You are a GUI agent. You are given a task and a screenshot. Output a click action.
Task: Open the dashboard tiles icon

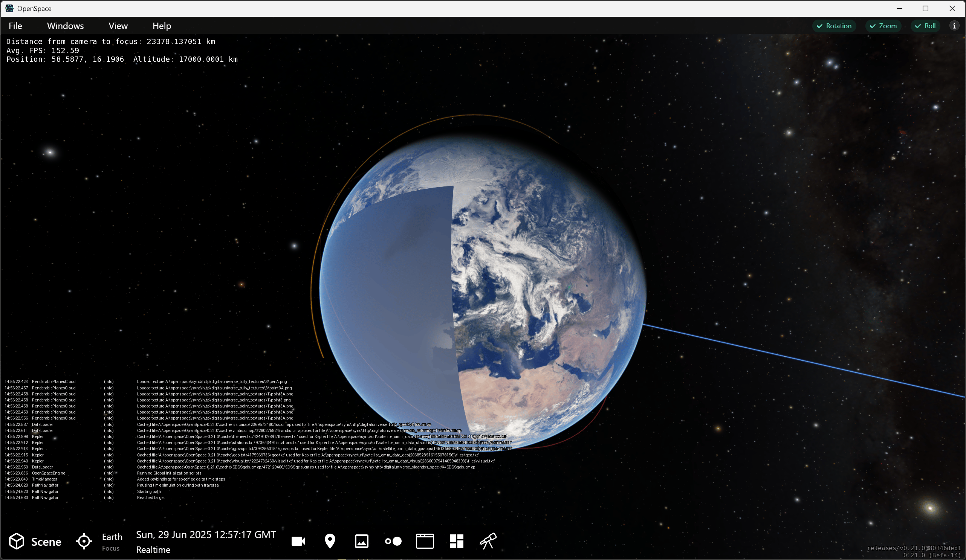[x=456, y=541]
